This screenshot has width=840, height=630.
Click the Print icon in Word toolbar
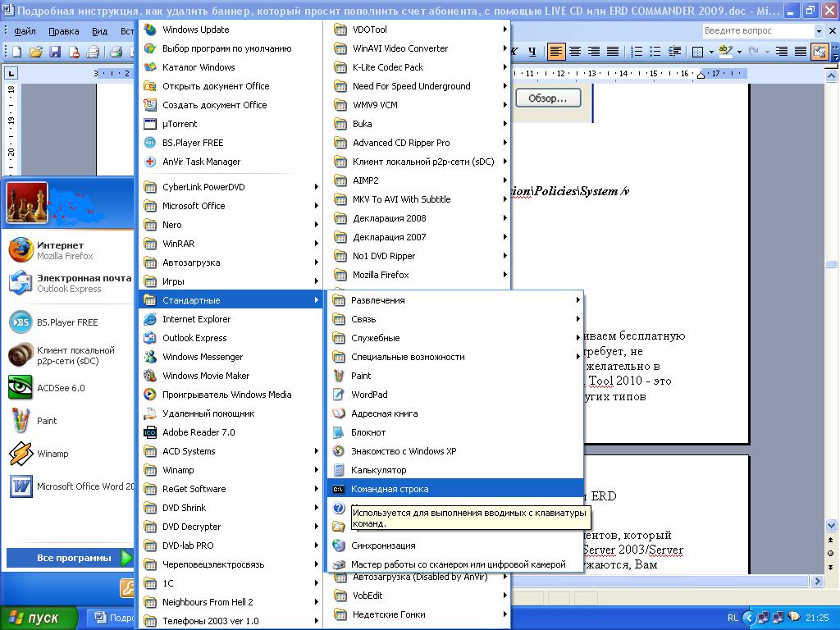click(x=116, y=52)
